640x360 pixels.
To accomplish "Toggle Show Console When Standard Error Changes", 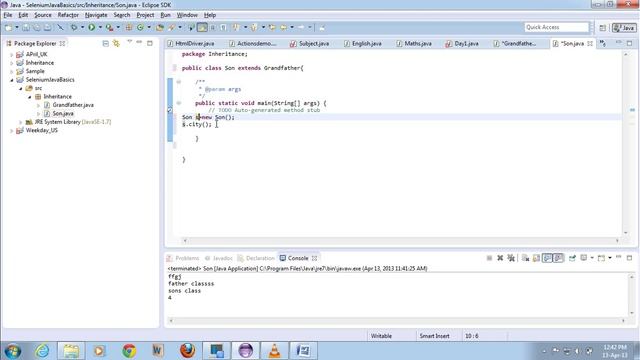I will coord(558,258).
